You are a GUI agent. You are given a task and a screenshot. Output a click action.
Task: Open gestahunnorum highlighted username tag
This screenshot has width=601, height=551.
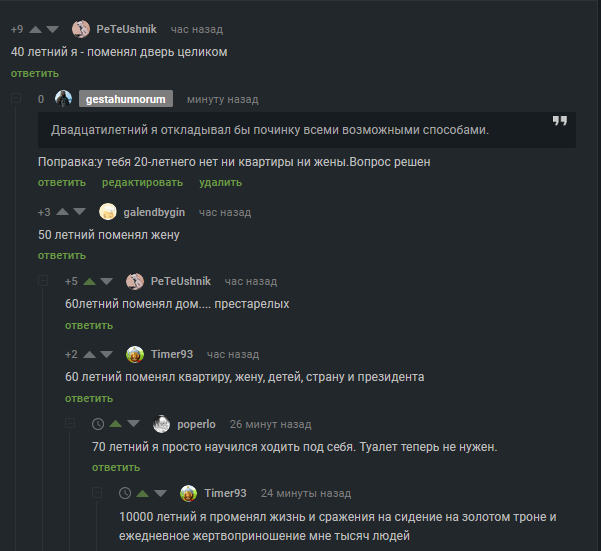126,99
